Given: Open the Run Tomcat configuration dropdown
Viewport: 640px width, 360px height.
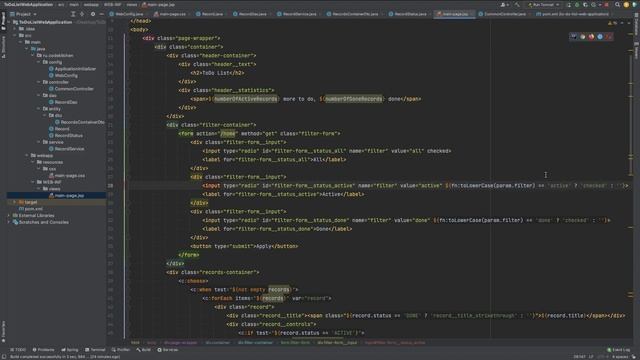Looking at the screenshot, I should pyautogui.click(x=543, y=4).
